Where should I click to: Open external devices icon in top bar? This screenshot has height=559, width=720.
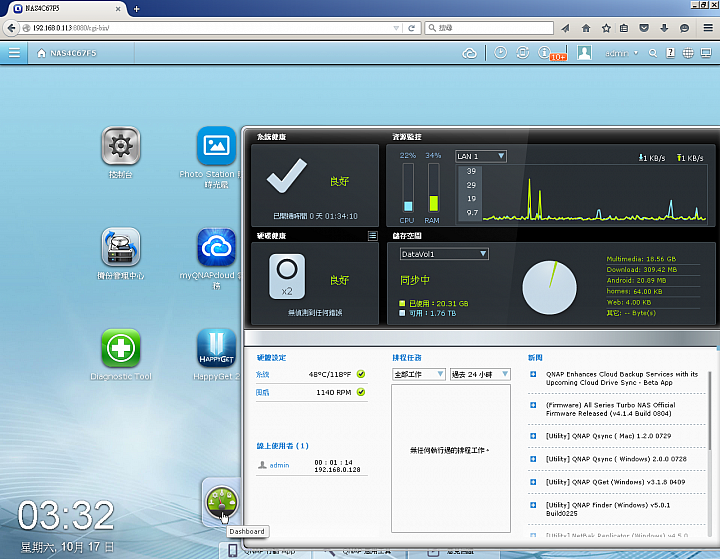(523, 53)
